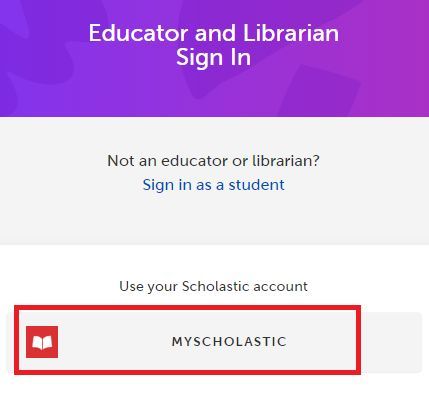Image resolution: width=429 pixels, height=395 pixels.
Task: Click the 'Sign in' words of the student link
Action: pyautogui.click(x=167, y=185)
